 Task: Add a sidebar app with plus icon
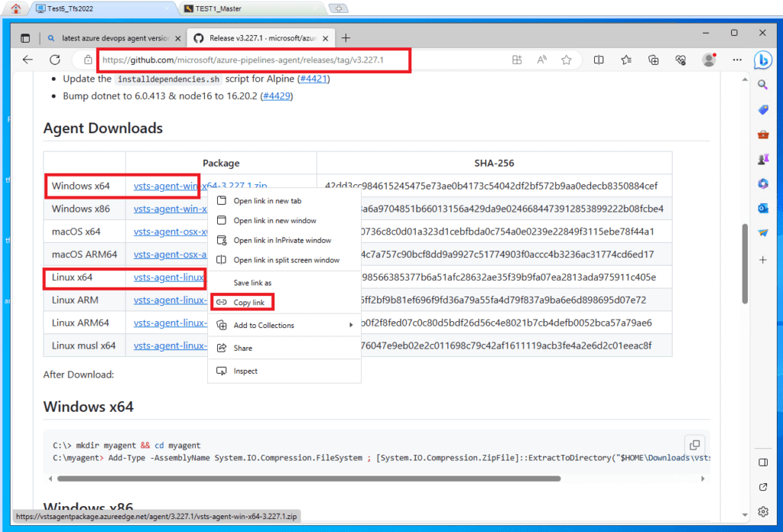(x=763, y=260)
